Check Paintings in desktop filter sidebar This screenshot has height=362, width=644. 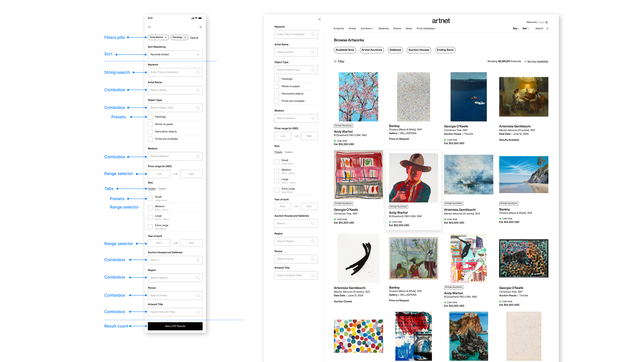pyautogui.click(x=277, y=79)
